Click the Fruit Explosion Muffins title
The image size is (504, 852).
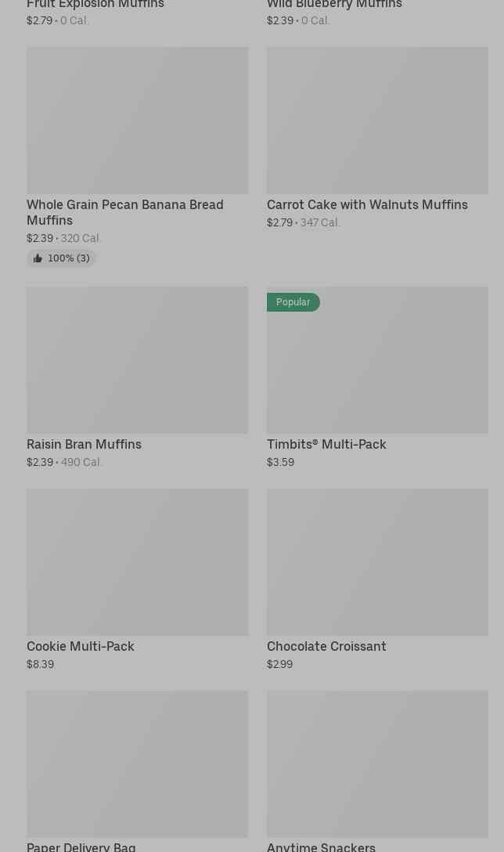[x=95, y=5]
